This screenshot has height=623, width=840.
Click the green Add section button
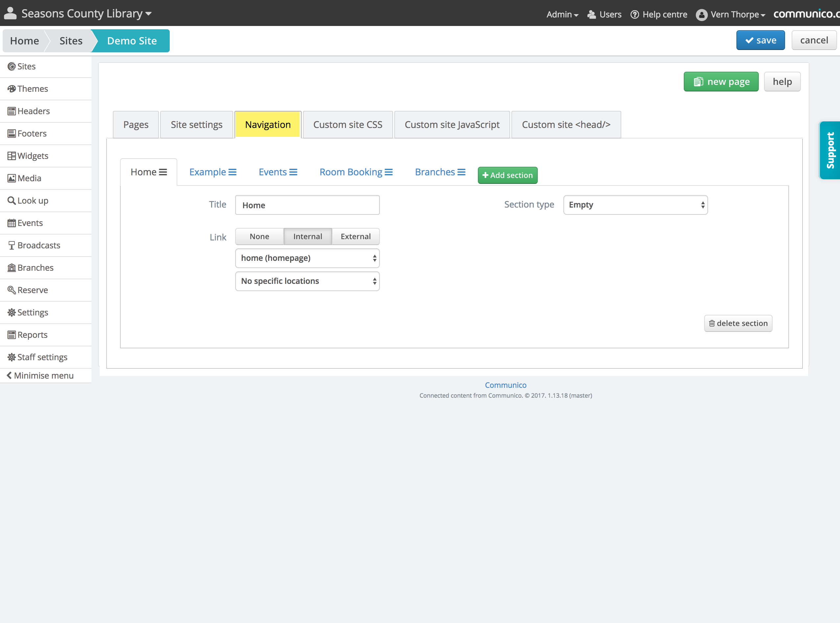click(507, 175)
